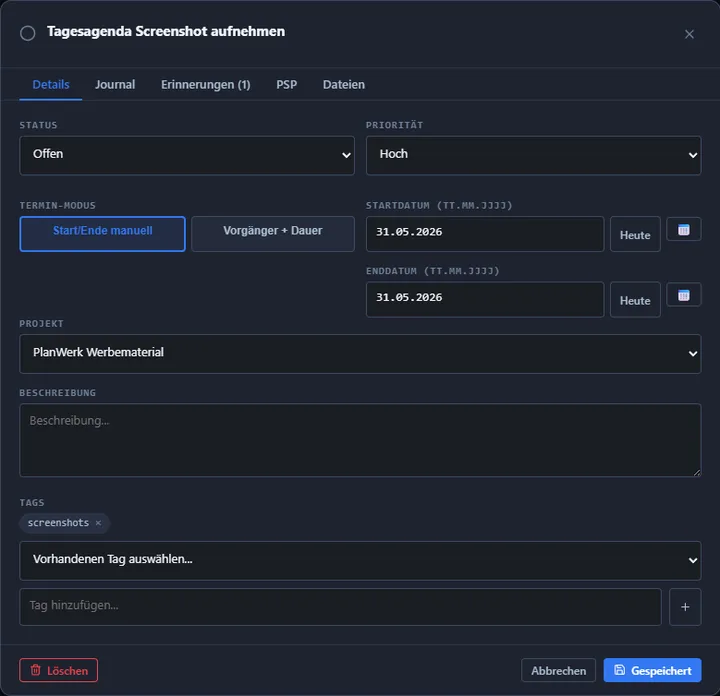
Task: Add tag with the plus button
Action: 685,606
